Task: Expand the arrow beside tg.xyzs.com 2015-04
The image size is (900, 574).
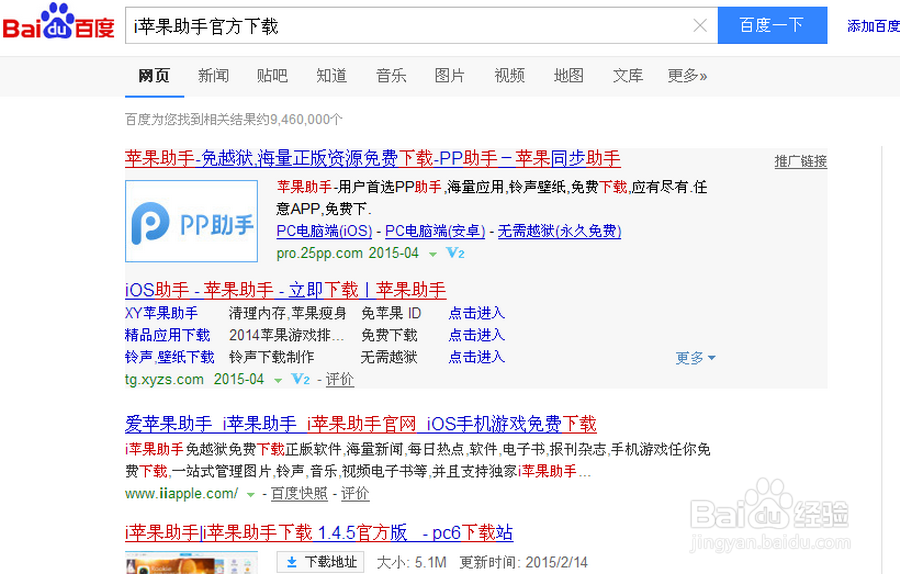Action: (278, 381)
